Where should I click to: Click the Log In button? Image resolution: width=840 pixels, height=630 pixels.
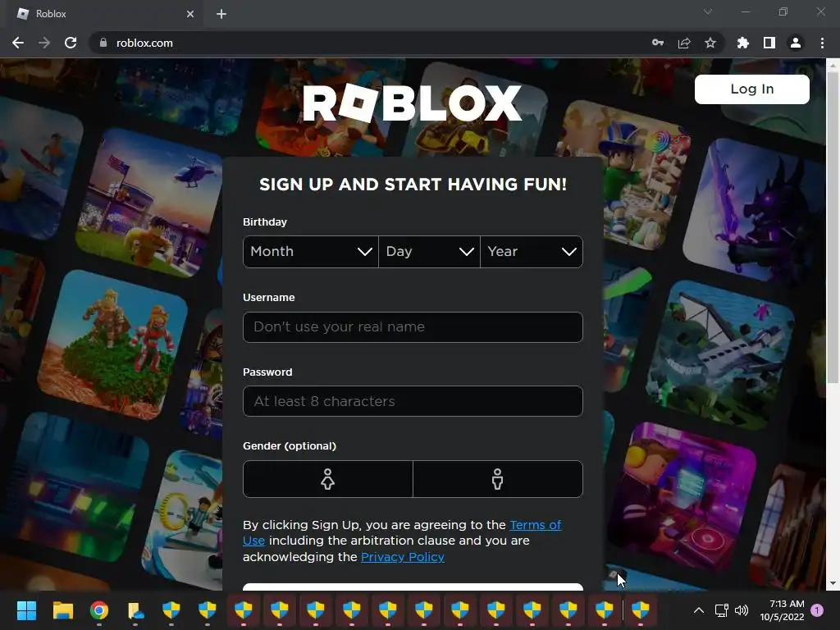tap(752, 89)
